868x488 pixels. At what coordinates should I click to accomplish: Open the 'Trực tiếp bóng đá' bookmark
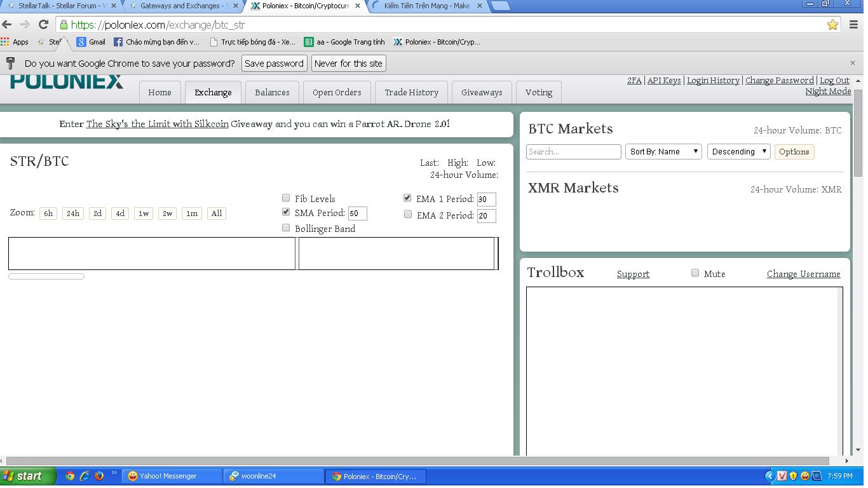pos(252,42)
